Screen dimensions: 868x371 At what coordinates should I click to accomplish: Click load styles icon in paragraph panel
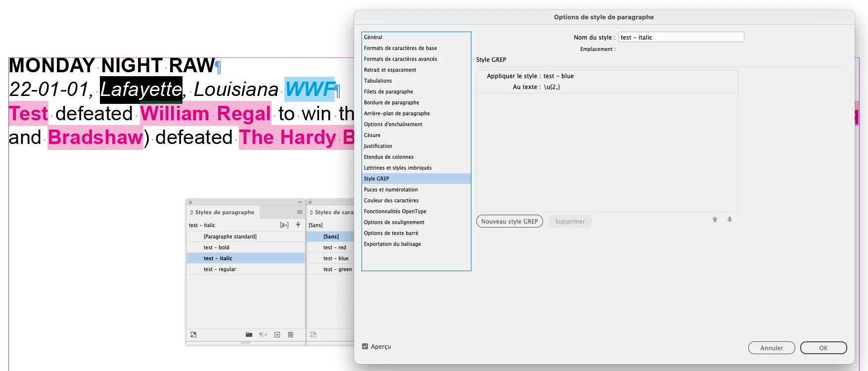pos(193,335)
